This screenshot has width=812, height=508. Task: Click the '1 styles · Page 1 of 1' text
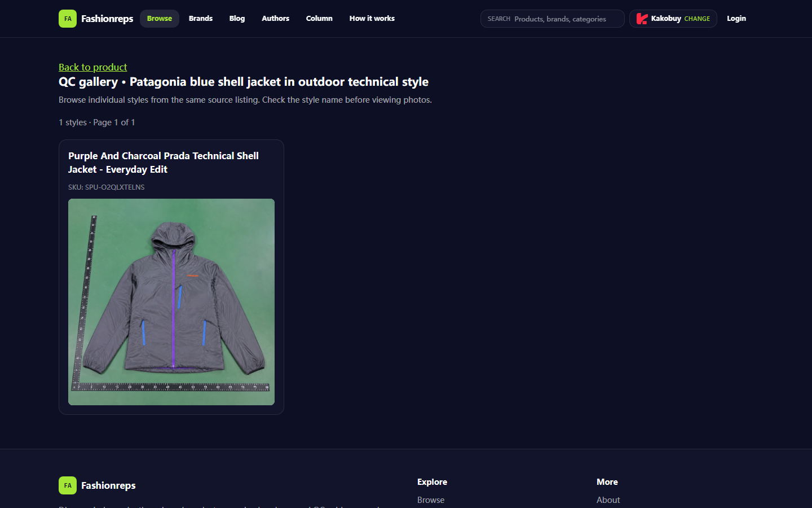click(x=97, y=122)
